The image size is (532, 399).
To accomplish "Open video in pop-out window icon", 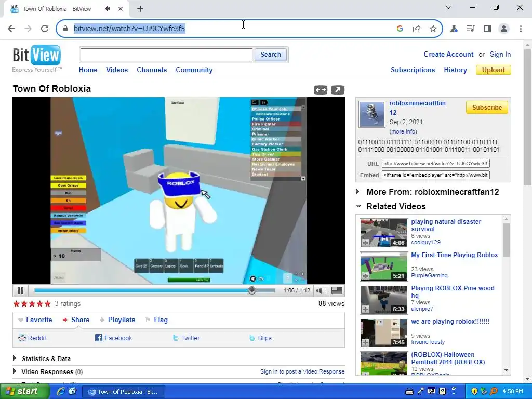I will coord(338,90).
